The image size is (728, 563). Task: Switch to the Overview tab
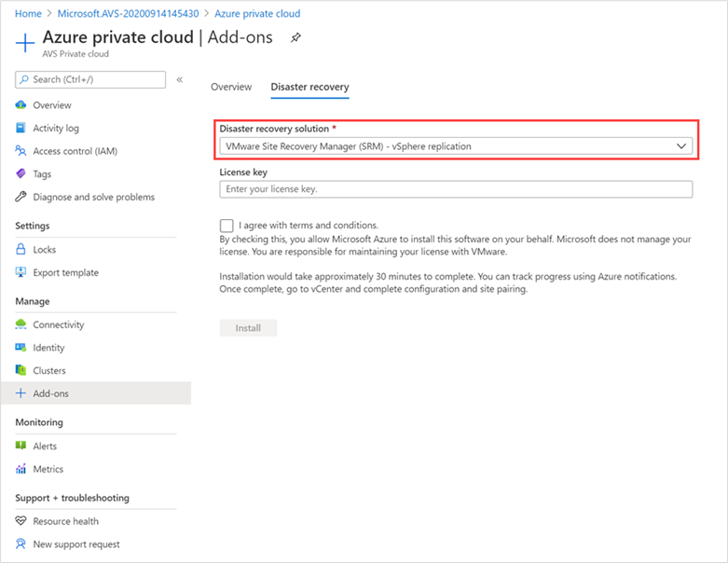pyautogui.click(x=231, y=88)
